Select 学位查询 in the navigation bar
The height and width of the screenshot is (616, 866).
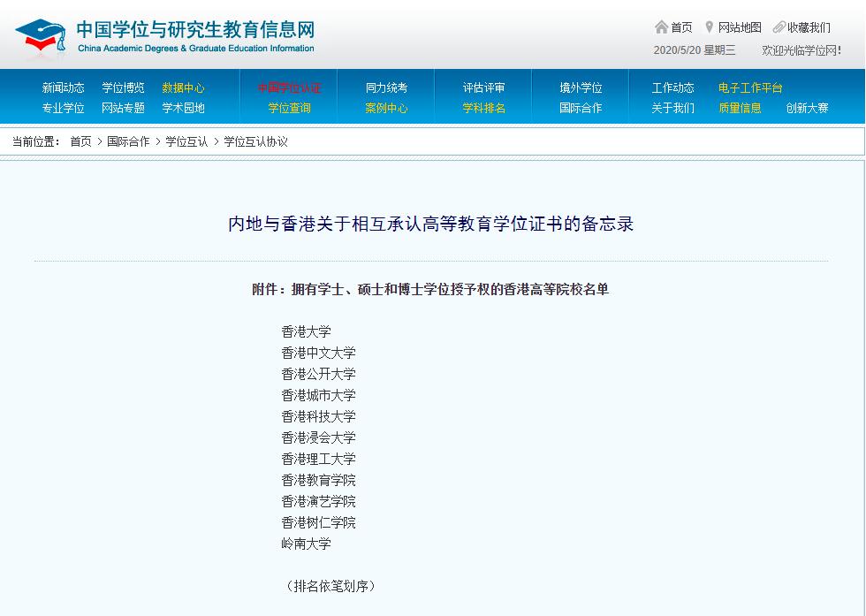tap(288, 107)
